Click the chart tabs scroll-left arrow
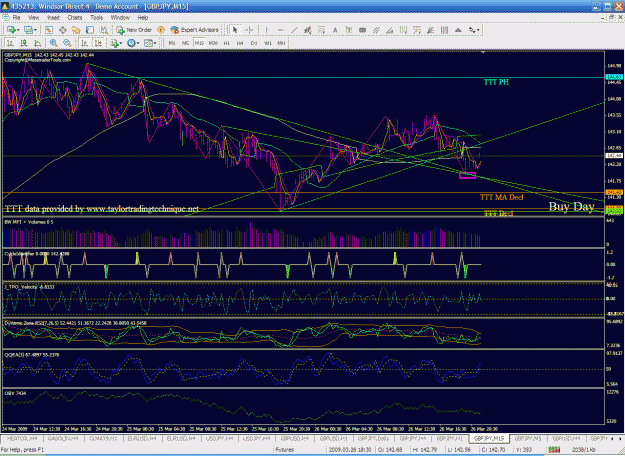Screen dimensions: 625x456 (x=612, y=439)
